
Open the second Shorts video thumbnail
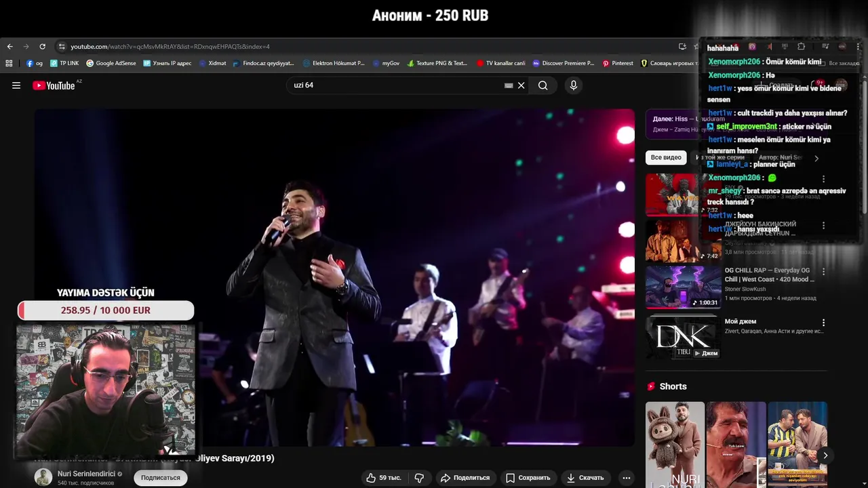736,445
